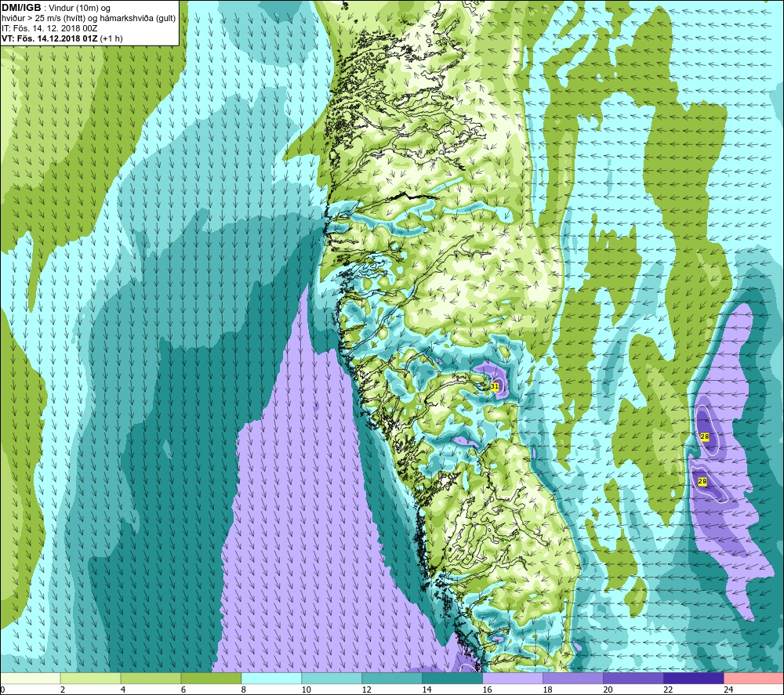Click the legend scale value 16
784x695 pixels.
coord(487,690)
